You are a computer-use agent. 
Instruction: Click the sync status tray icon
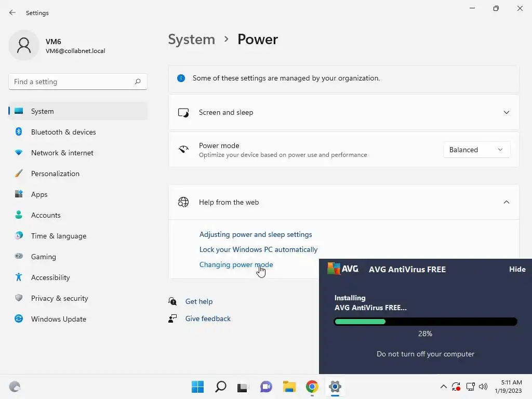pos(456,387)
